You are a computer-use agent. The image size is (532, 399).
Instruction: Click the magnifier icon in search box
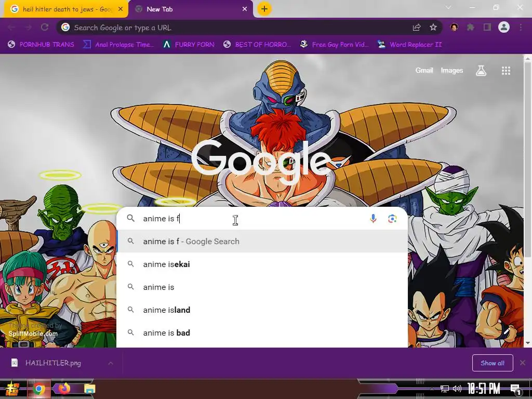tap(130, 218)
